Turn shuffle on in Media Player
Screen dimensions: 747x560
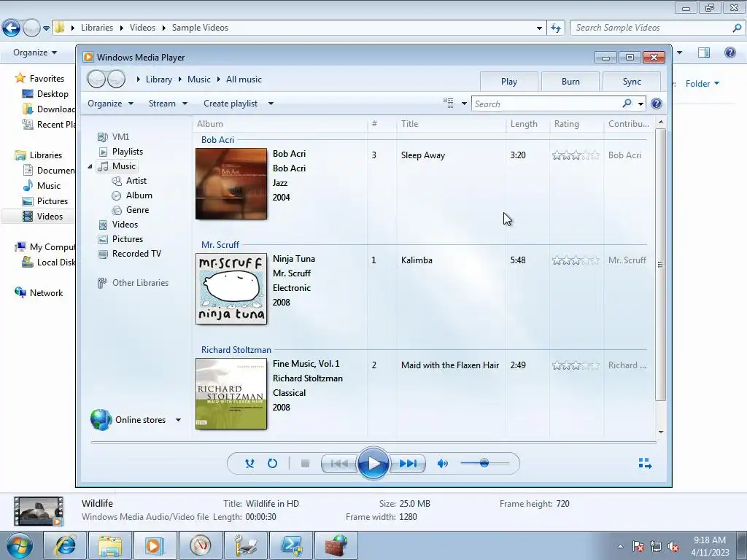click(x=249, y=463)
